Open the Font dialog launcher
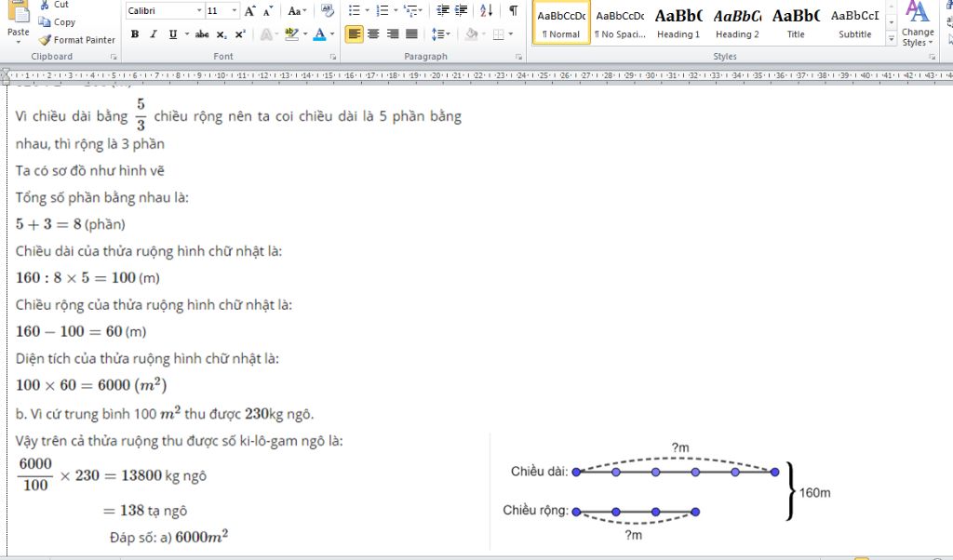This screenshot has height=560, width=953. [333, 57]
